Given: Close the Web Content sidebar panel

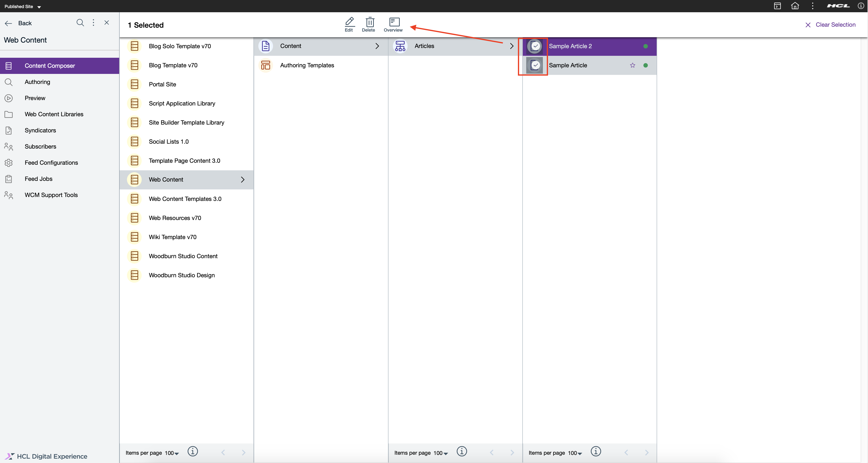Looking at the screenshot, I should pos(107,23).
